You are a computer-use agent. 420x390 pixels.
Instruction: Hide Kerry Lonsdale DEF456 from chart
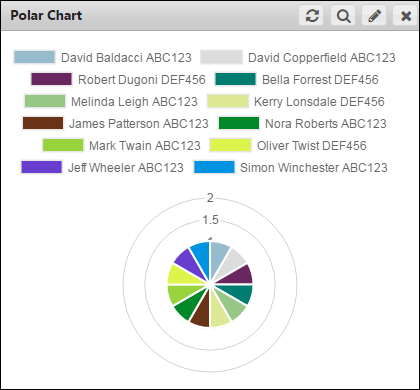[x=296, y=101]
